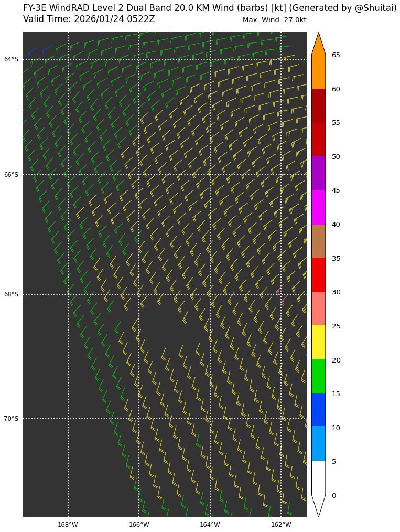Click the 166°W longitude axis label
The height and width of the screenshot is (532, 400).
coord(139,525)
